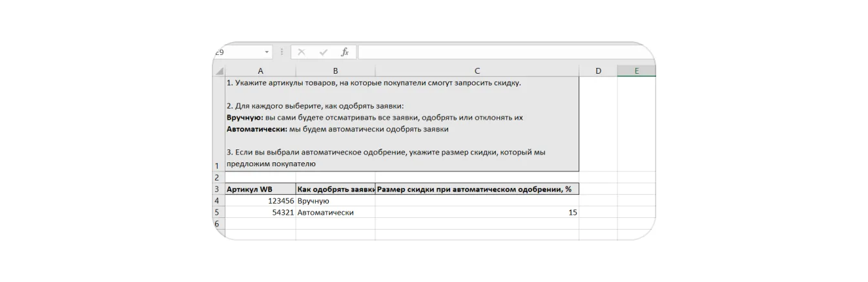Select row 6 header
Image resolution: width=868 pixels, height=282 pixels.
coord(218,224)
